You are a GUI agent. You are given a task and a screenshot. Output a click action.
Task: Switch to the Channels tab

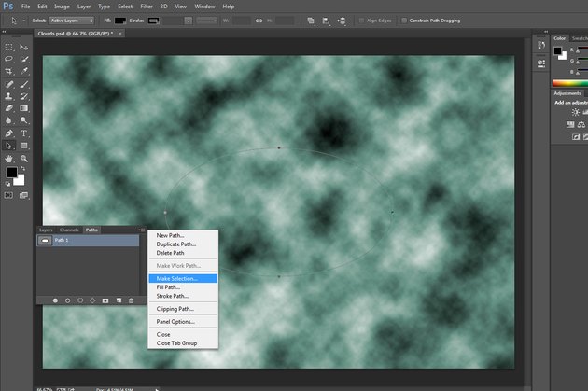coord(69,230)
